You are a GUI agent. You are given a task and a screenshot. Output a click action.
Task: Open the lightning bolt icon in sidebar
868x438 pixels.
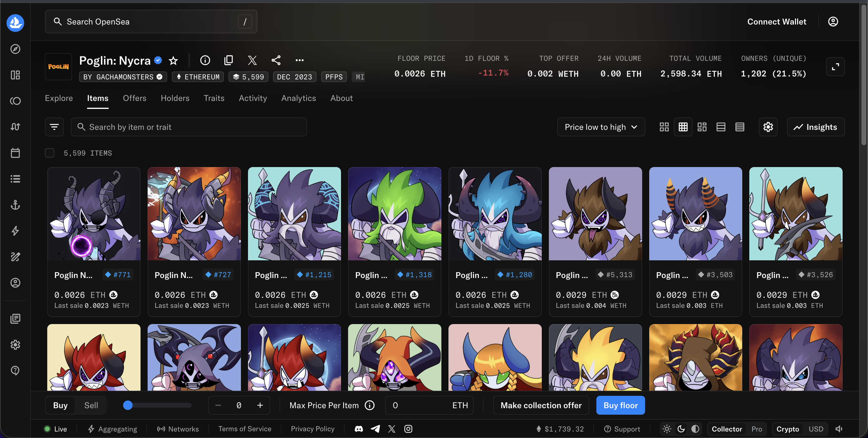[x=15, y=231]
